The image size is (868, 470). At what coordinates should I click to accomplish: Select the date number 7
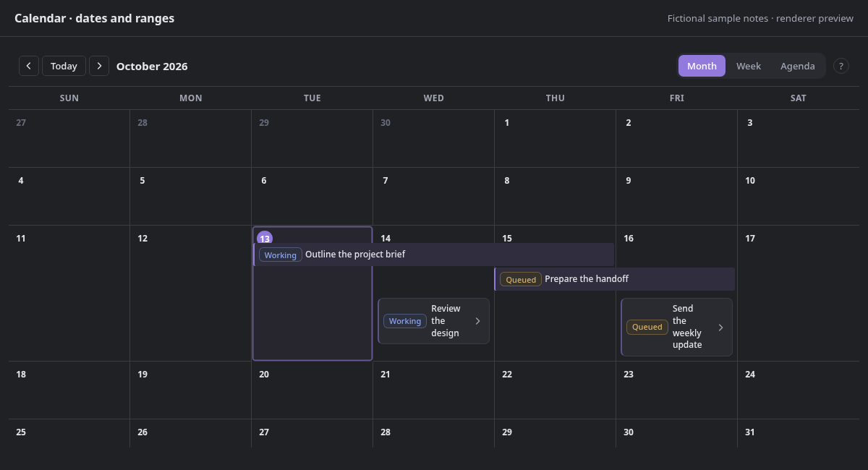pos(386,181)
